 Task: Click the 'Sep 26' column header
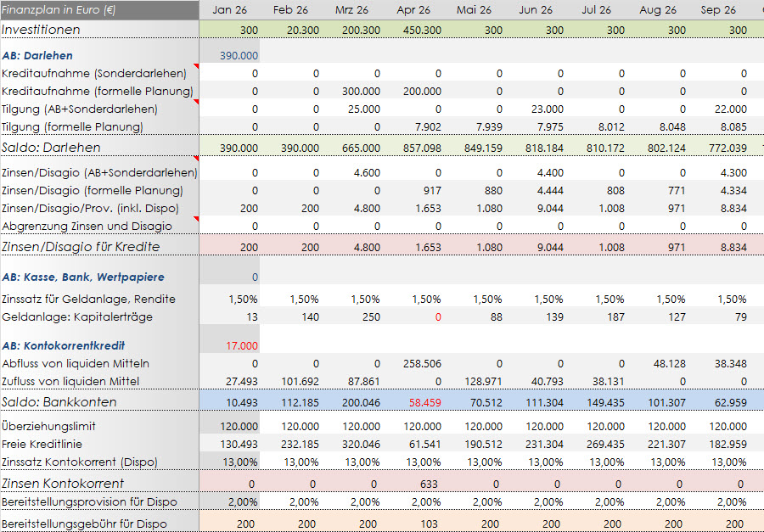718,10
